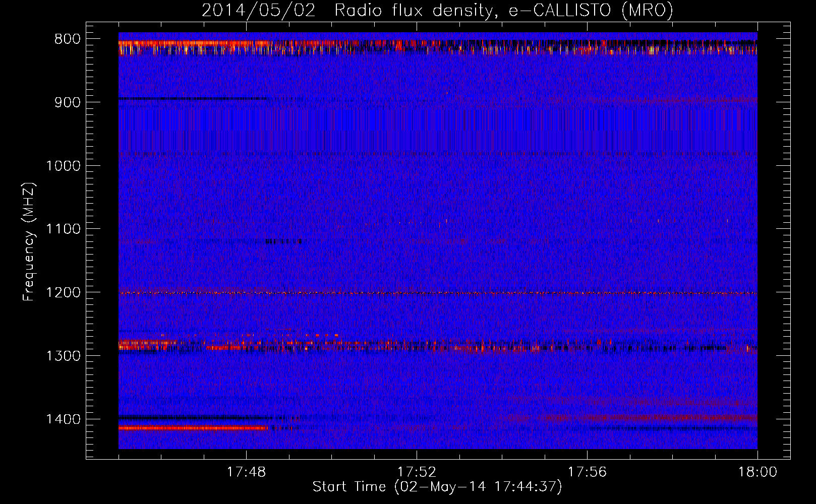Select the 900 frequency tick label
The height and width of the screenshot is (504, 816).
pyautogui.click(x=67, y=102)
